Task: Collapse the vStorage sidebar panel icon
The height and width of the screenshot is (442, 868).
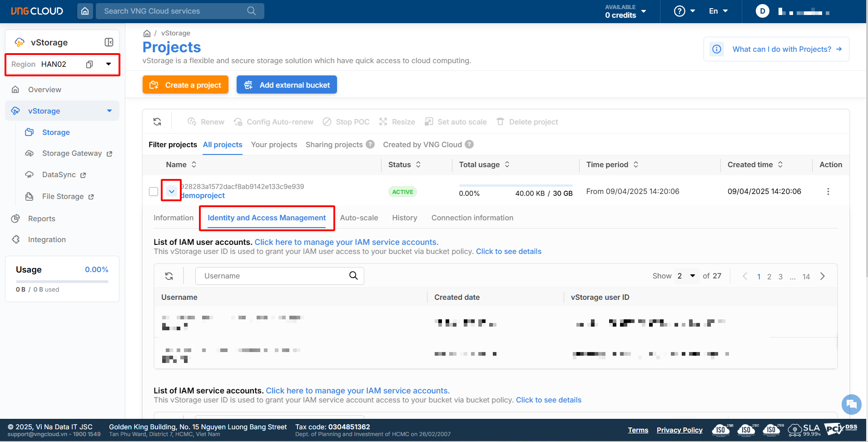Action: [x=109, y=42]
